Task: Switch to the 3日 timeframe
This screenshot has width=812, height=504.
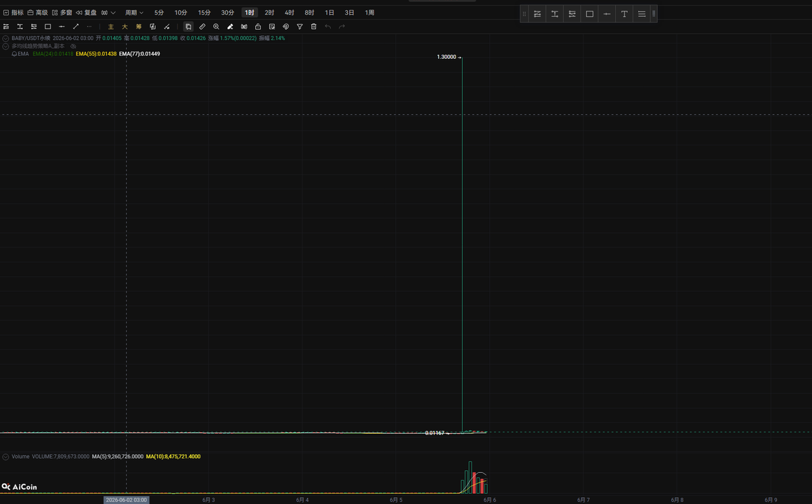Action: pyautogui.click(x=349, y=13)
